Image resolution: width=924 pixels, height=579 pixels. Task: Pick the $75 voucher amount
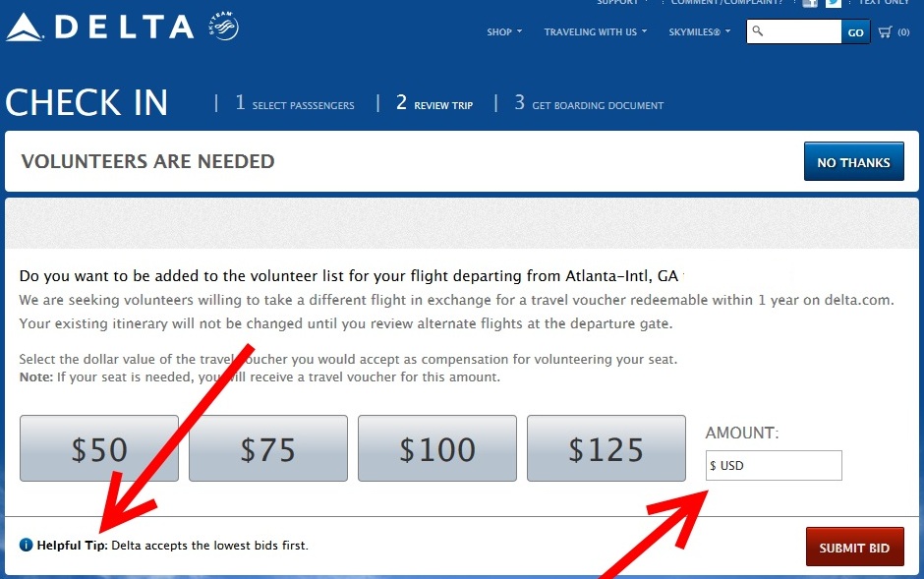click(x=268, y=448)
